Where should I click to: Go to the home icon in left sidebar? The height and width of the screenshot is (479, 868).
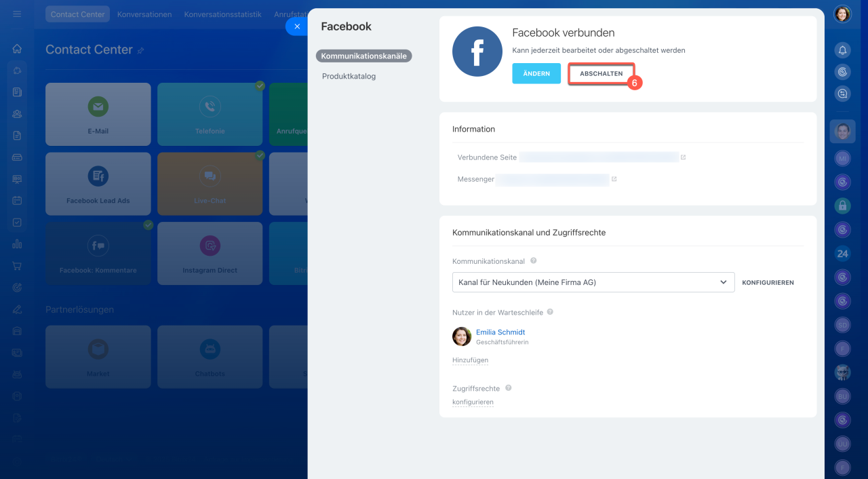point(17,49)
